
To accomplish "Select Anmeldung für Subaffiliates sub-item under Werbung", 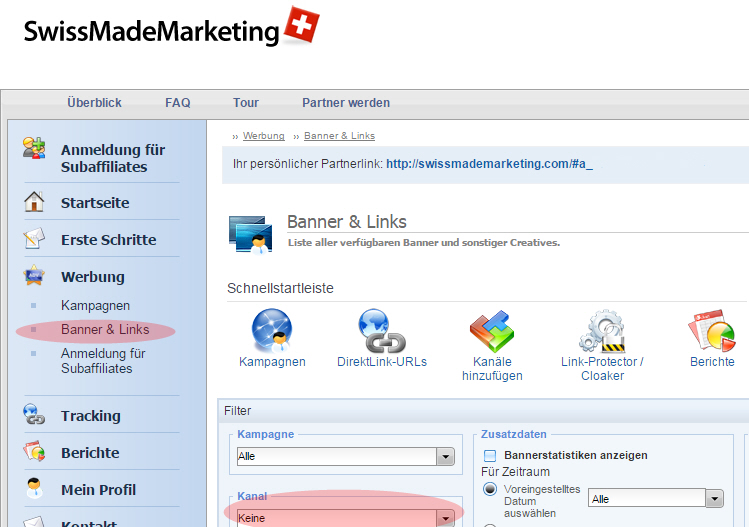I will 103,361.
